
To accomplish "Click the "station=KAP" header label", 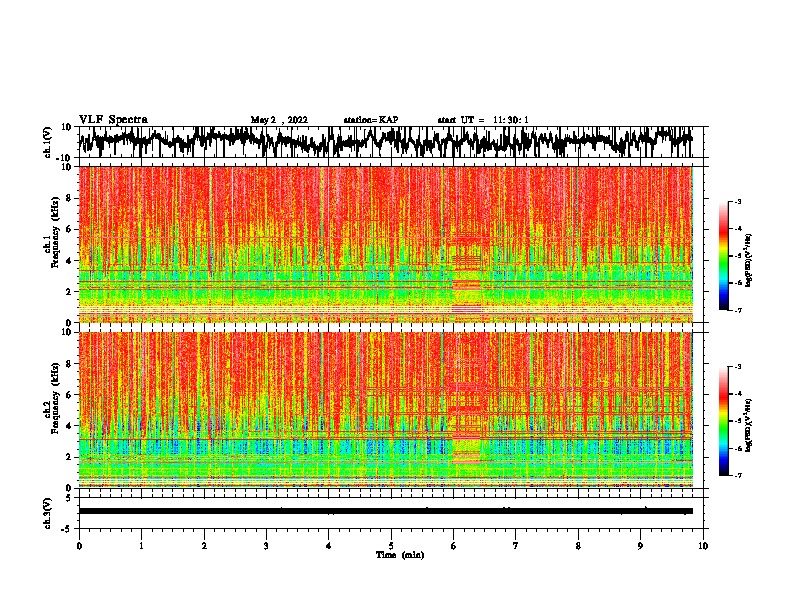I will 371,120.
